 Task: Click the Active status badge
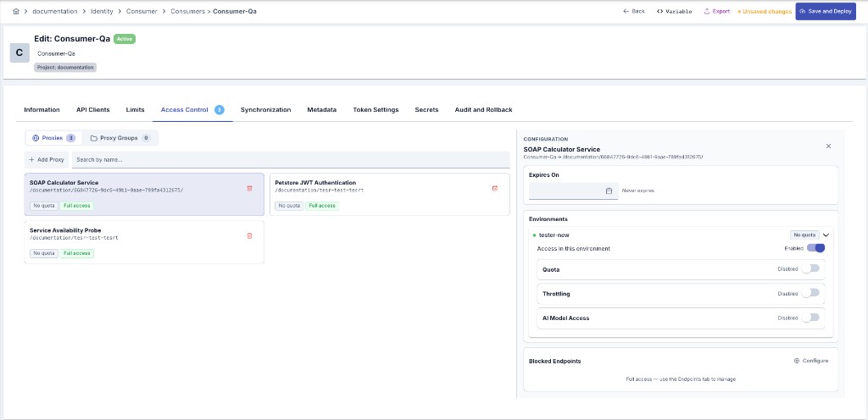tap(125, 39)
